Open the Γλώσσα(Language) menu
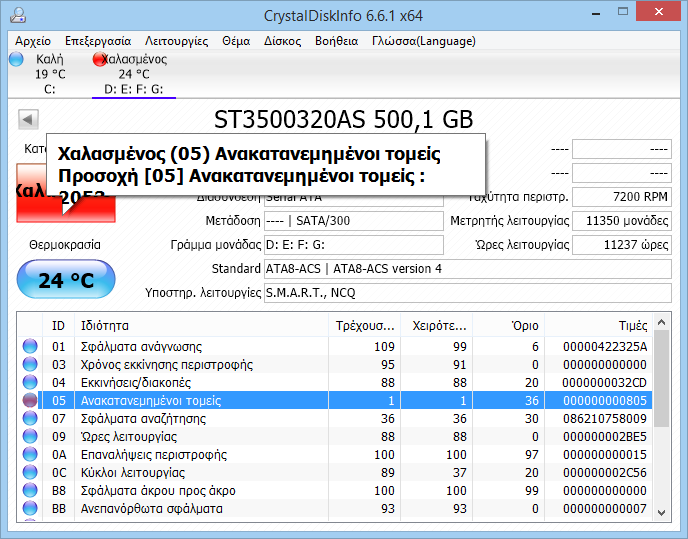 [423, 41]
